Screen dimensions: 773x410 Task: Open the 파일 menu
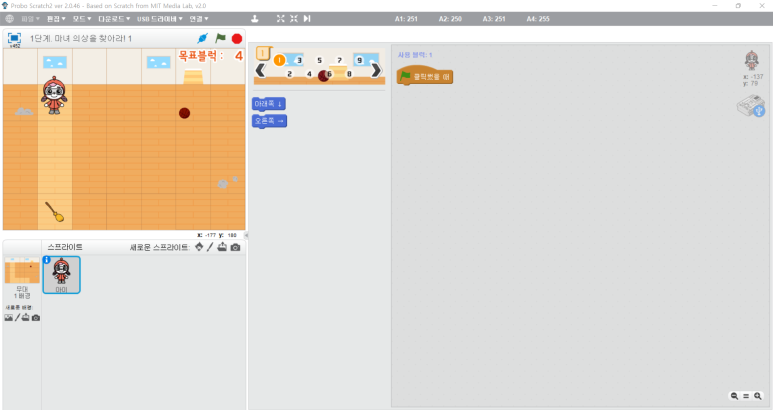[30, 19]
